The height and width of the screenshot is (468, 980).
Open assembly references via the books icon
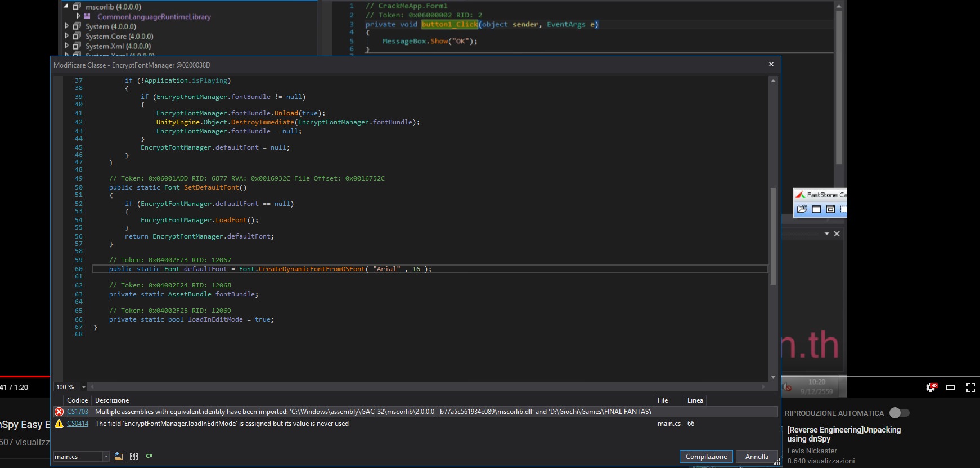click(x=134, y=456)
